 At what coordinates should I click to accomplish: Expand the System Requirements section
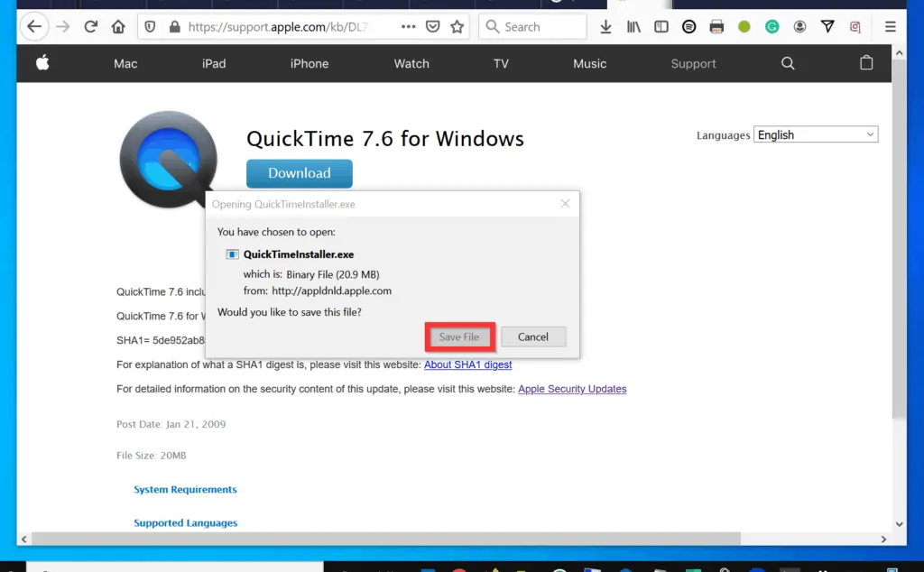click(x=185, y=490)
